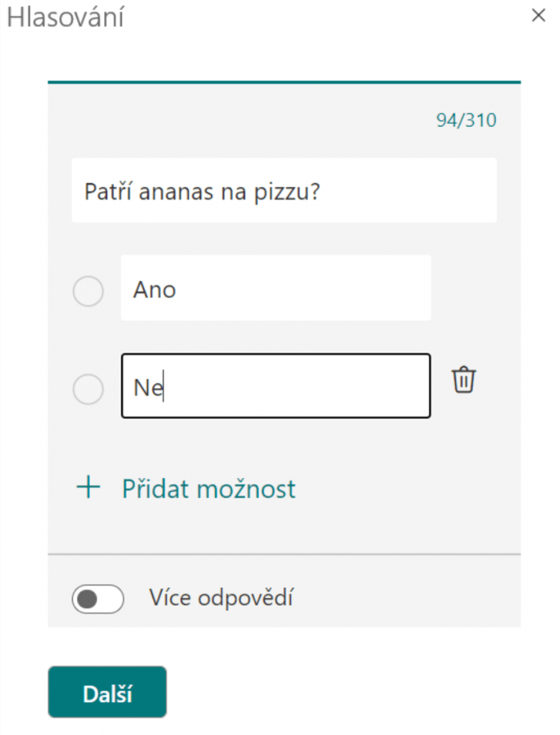Close the Hlasování dialog
The image size is (560, 735).
[538, 16]
